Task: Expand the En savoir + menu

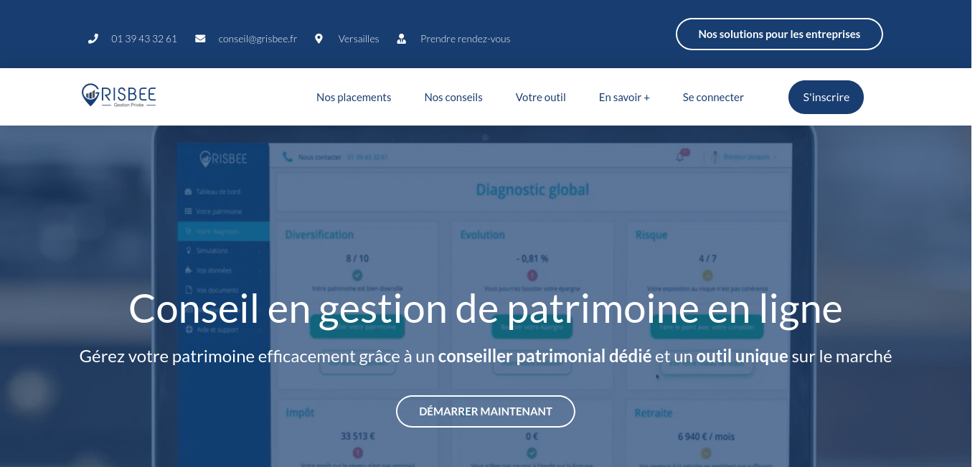Action: pos(624,98)
